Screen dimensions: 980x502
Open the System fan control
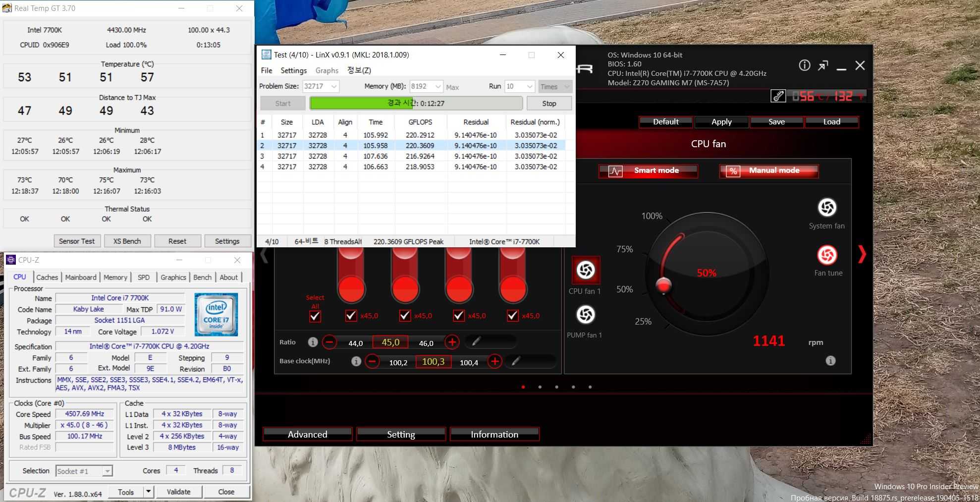826,208
